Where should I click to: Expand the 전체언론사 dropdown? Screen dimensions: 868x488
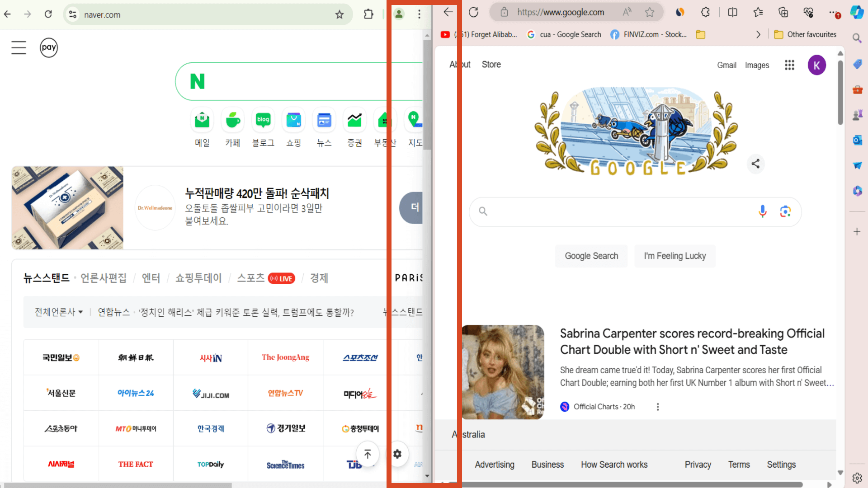(59, 312)
